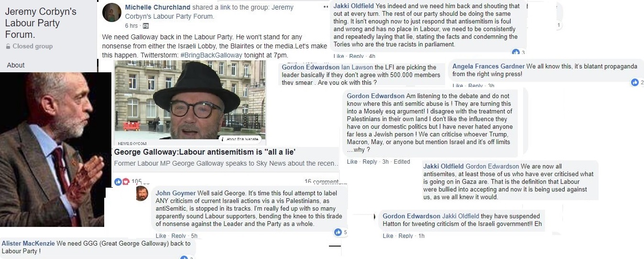The width and height of the screenshot is (644, 259).
Task: Click the About This Website info icon
Action: 223,139
